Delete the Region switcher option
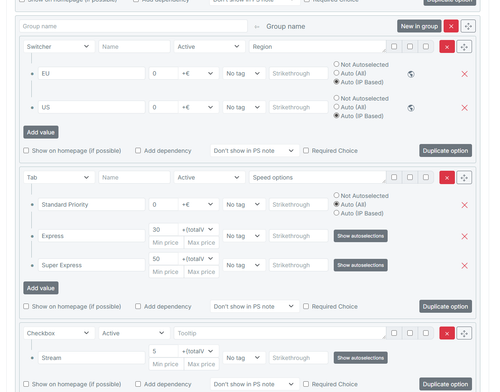Screen dimensions: 500x392 (447, 47)
